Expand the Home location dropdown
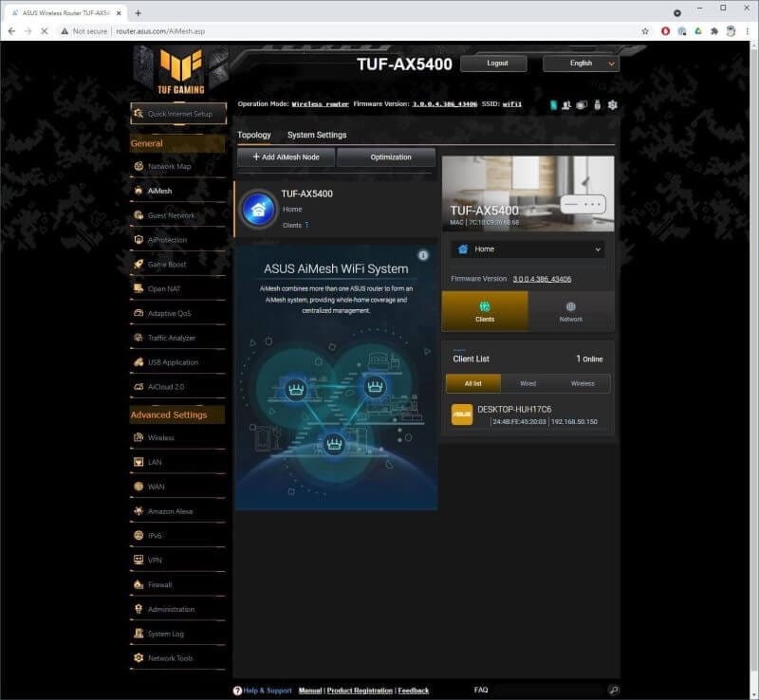 tap(528, 249)
